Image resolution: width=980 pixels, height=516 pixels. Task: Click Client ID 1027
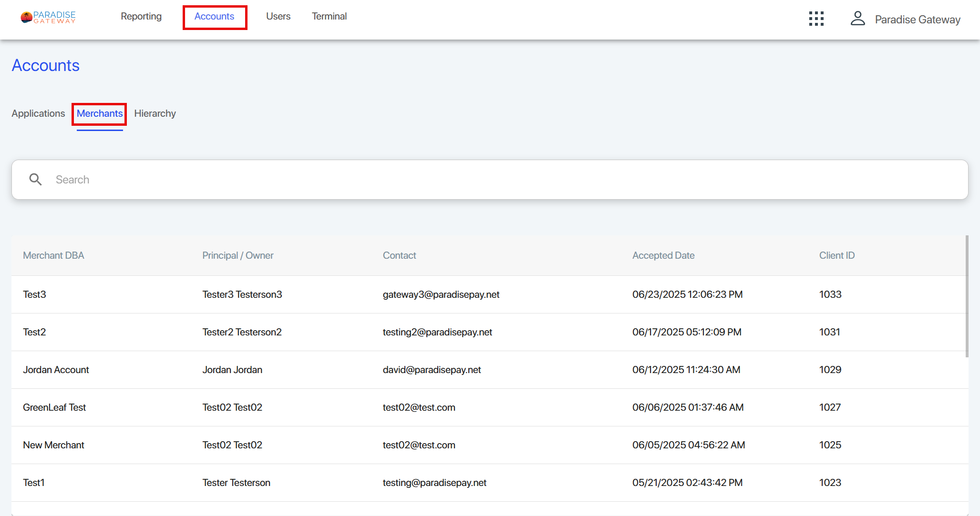coord(830,407)
